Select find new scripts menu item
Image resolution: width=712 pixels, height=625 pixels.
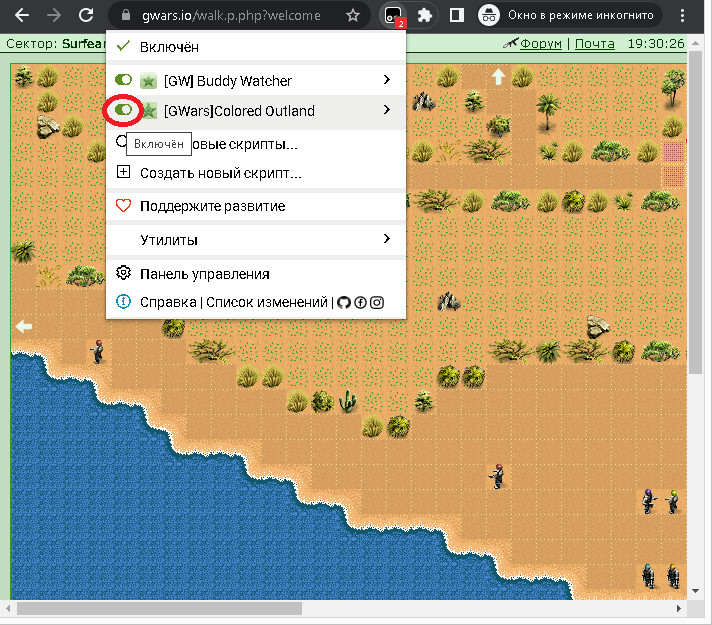pos(256,144)
